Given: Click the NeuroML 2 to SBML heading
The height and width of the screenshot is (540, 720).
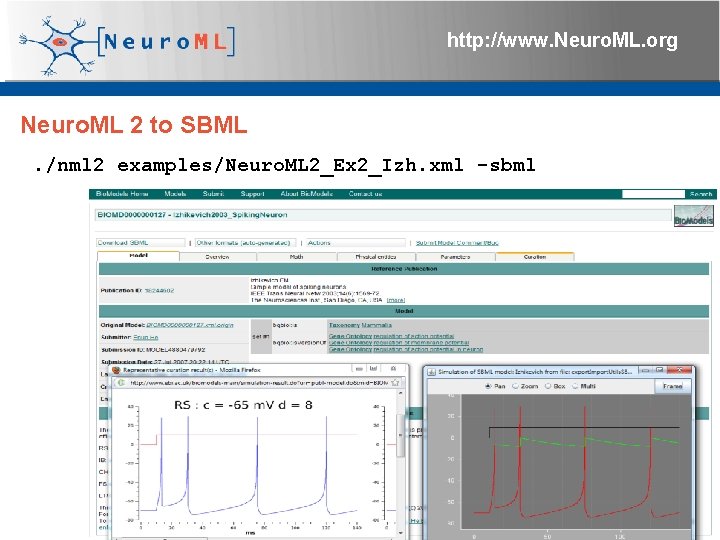Looking at the screenshot, I should (x=134, y=125).
